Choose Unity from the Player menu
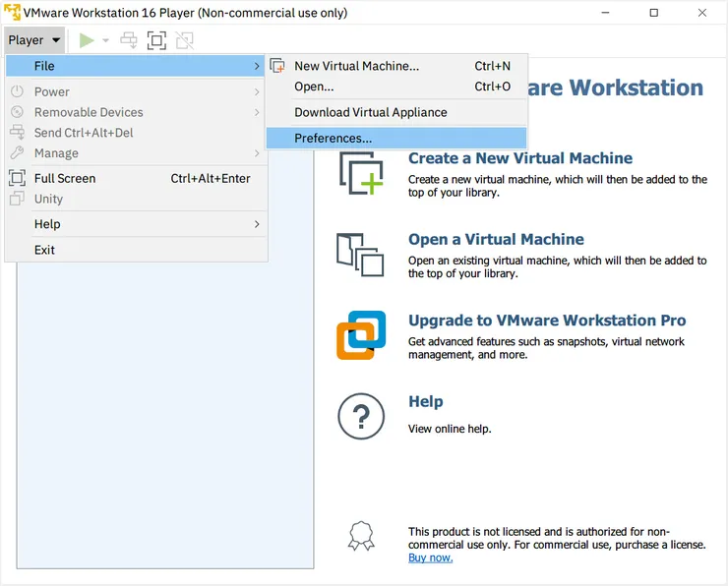 [135, 199]
